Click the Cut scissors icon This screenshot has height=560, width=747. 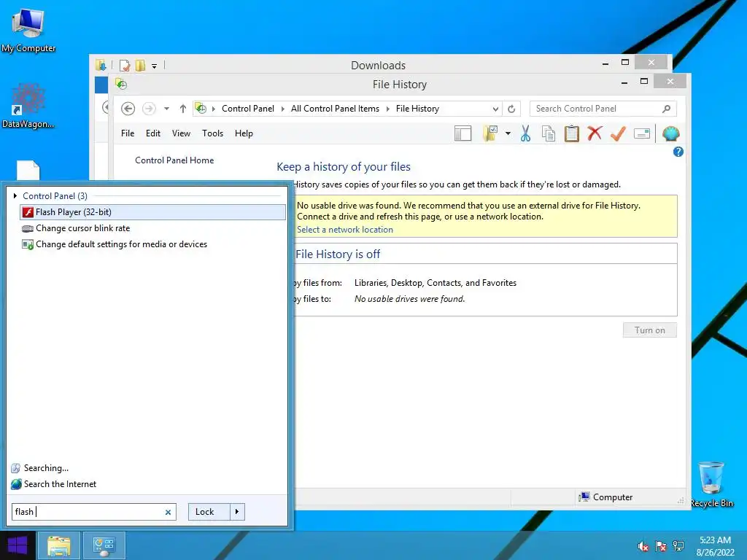[x=525, y=134]
